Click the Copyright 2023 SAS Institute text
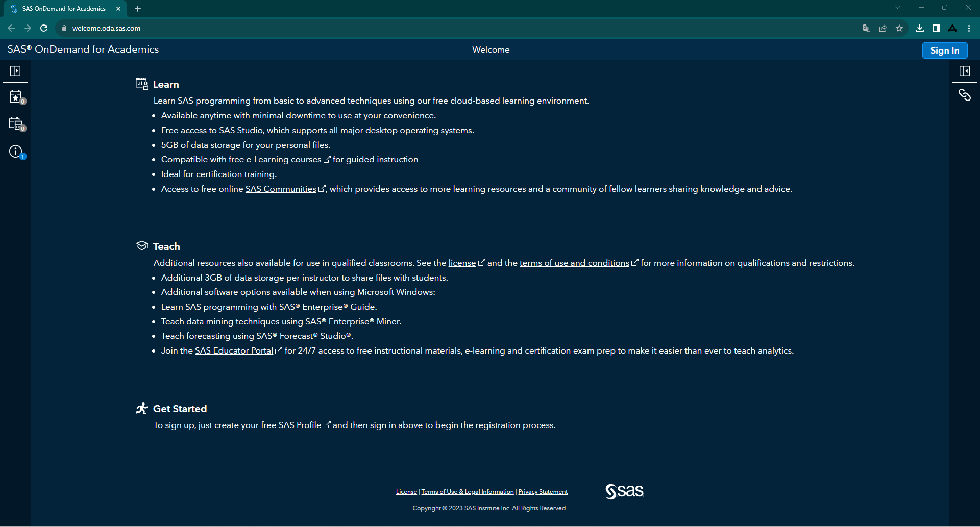This screenshot has height=527, width=980. click(x=490, y=508)
